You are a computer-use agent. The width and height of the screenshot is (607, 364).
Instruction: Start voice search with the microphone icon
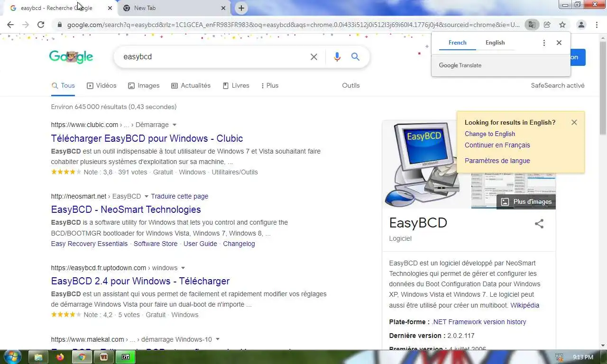[x=337, y=57]
